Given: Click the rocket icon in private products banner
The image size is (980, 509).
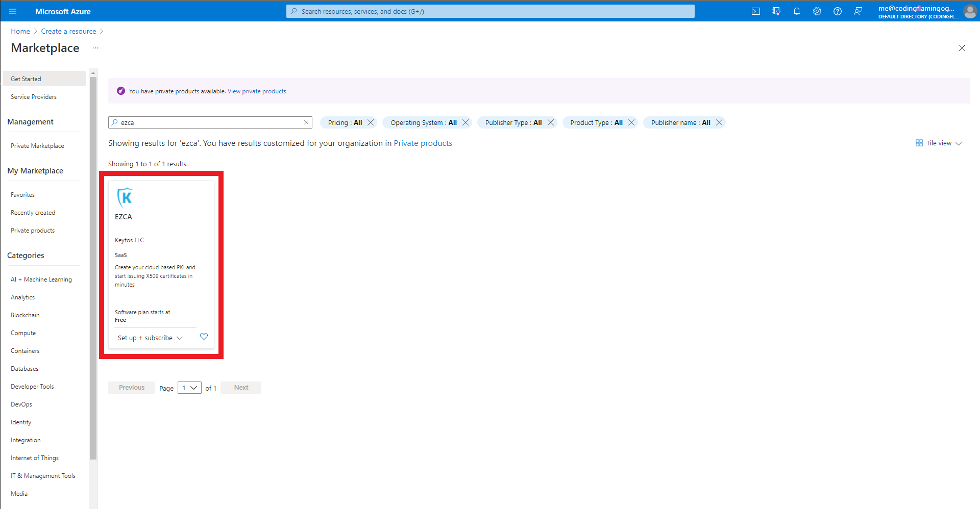Looking at the screenshot, I should tap(121, 91).
